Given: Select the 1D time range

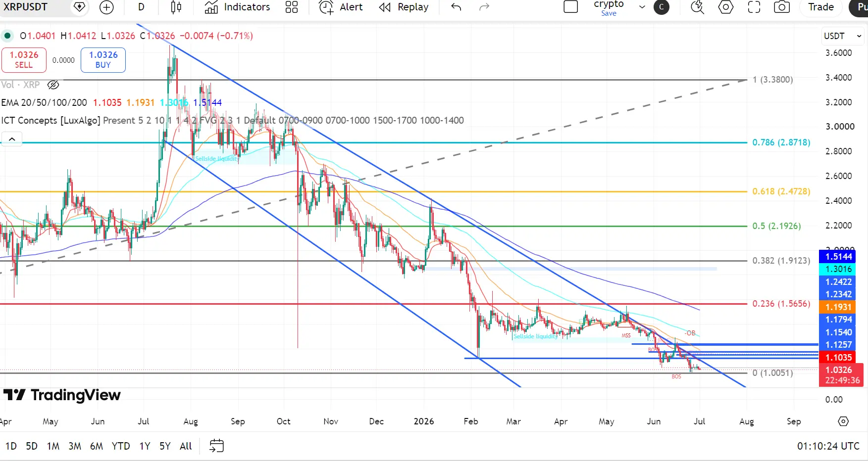Looking at the screenshot, I should pyautogui.click(x=11, y=446).
